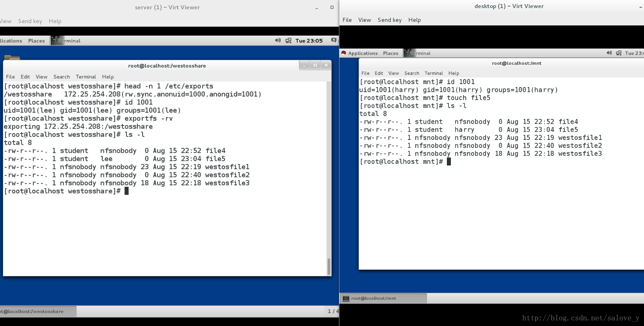Click file5 in server ls listing
Viewport: 644px width, 326px height.
(215, 159)
